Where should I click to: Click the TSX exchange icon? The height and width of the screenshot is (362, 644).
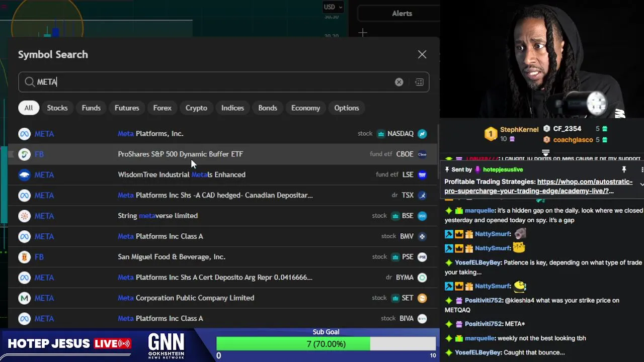point(422,195)
